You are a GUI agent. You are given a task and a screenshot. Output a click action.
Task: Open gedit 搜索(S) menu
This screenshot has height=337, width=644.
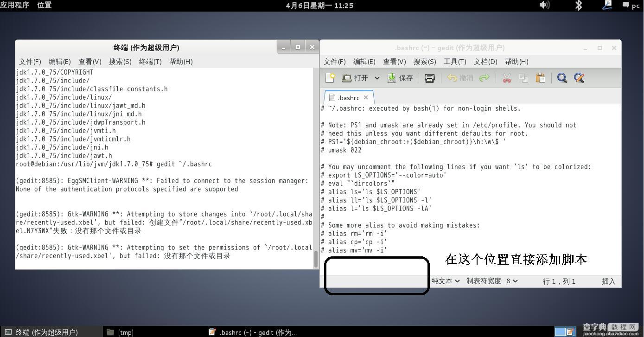425,62
